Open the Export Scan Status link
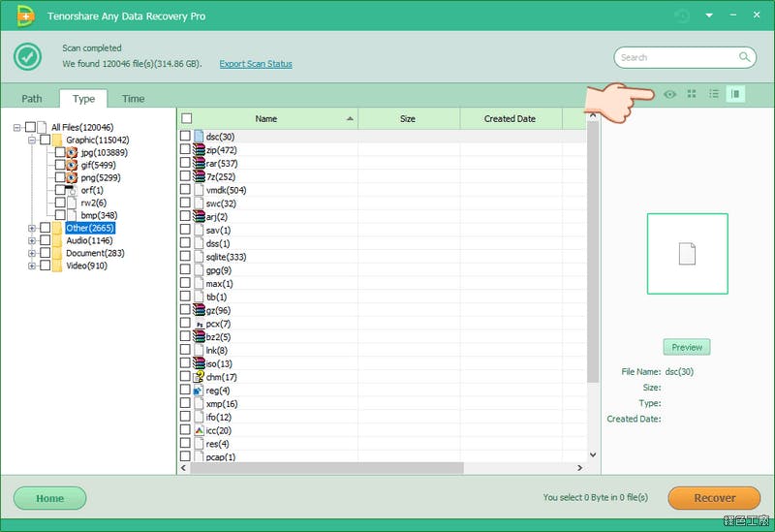This screenshot has height=532, width=775. [256, 64]
